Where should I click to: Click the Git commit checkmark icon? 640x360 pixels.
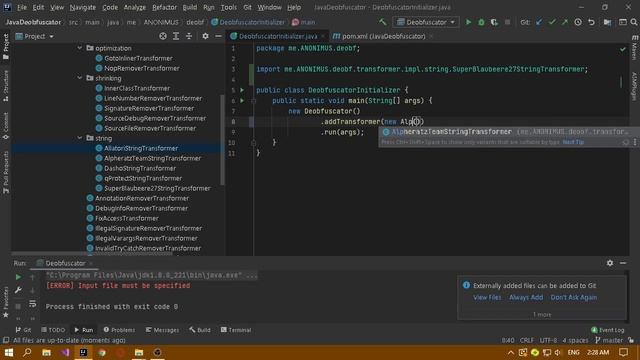pos(552,22)
